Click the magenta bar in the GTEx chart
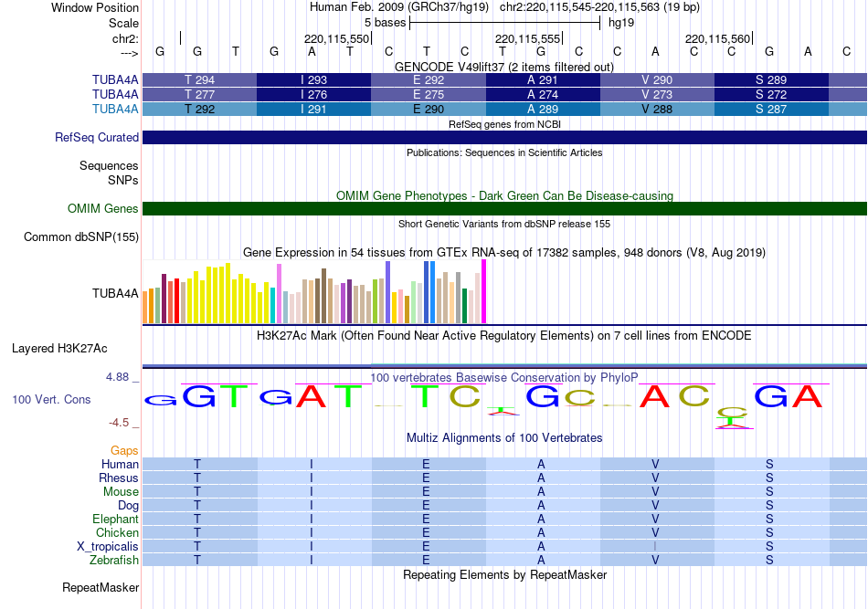Image resolution: width=868 pixels, height=609 pixels. (484, 291)
